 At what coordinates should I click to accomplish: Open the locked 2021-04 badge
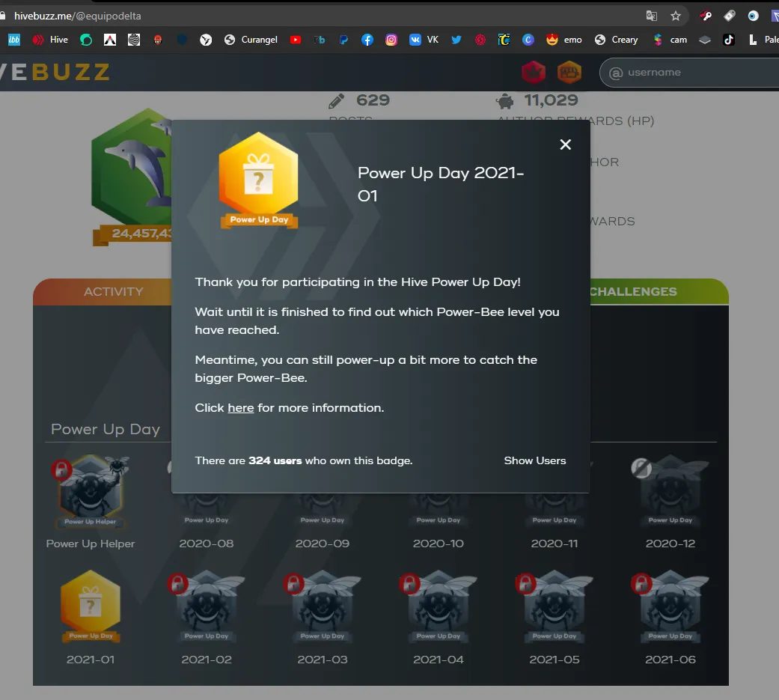(x=439, y=606)
